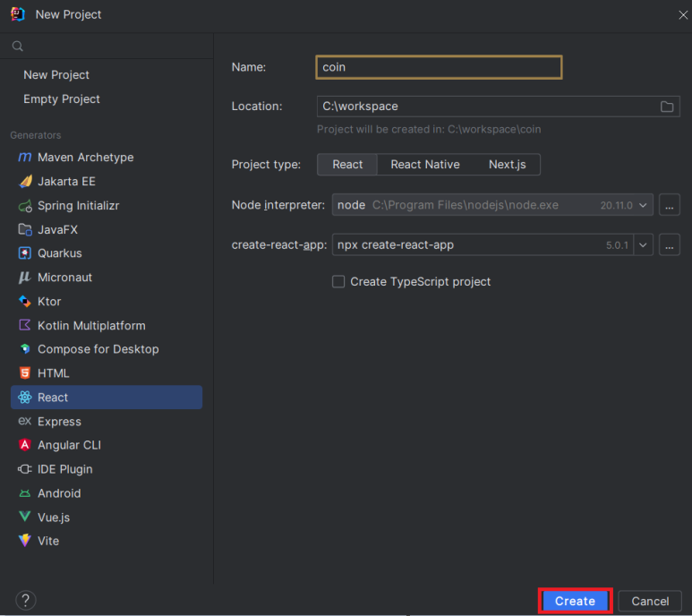Select the Quarkus generator icon
The image size is (692, 616).
(25, 253)
